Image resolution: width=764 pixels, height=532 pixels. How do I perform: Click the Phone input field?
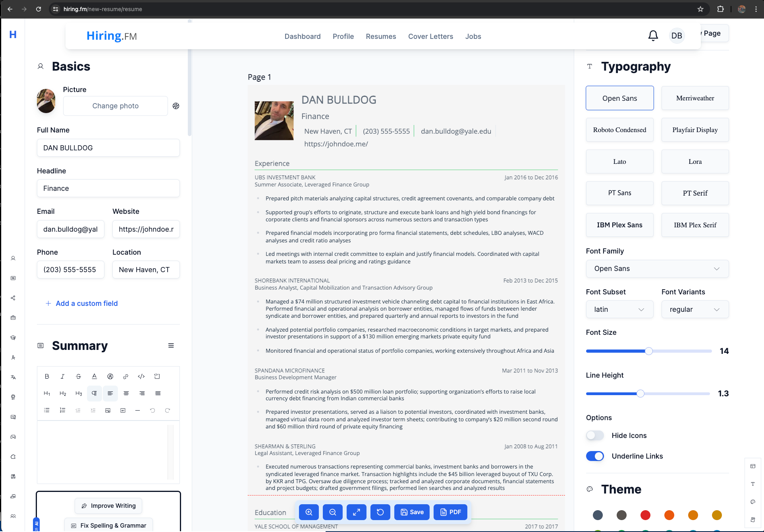tap(71, 270)
